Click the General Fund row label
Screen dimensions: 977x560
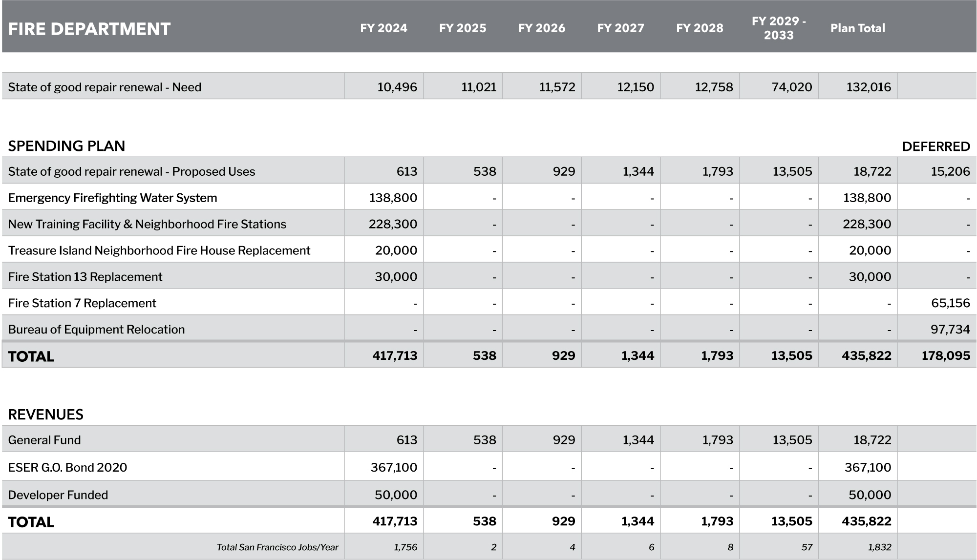44,440
